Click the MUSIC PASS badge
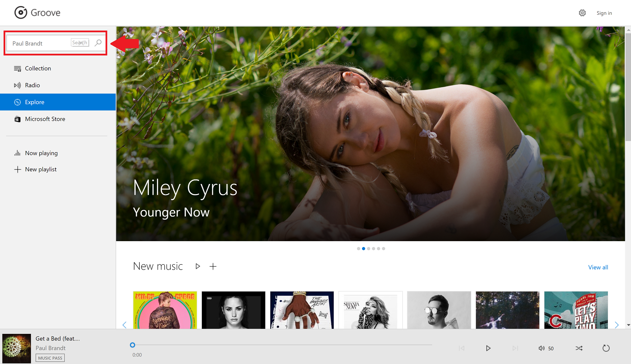 (x=50, y=358)
